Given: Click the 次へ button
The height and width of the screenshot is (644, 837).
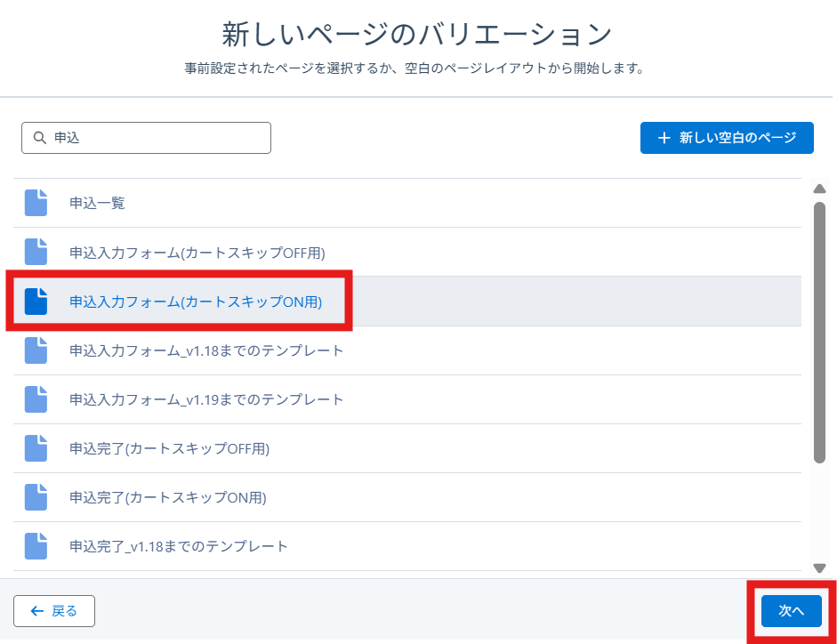Looking at the screenshot, I should 791,611.
